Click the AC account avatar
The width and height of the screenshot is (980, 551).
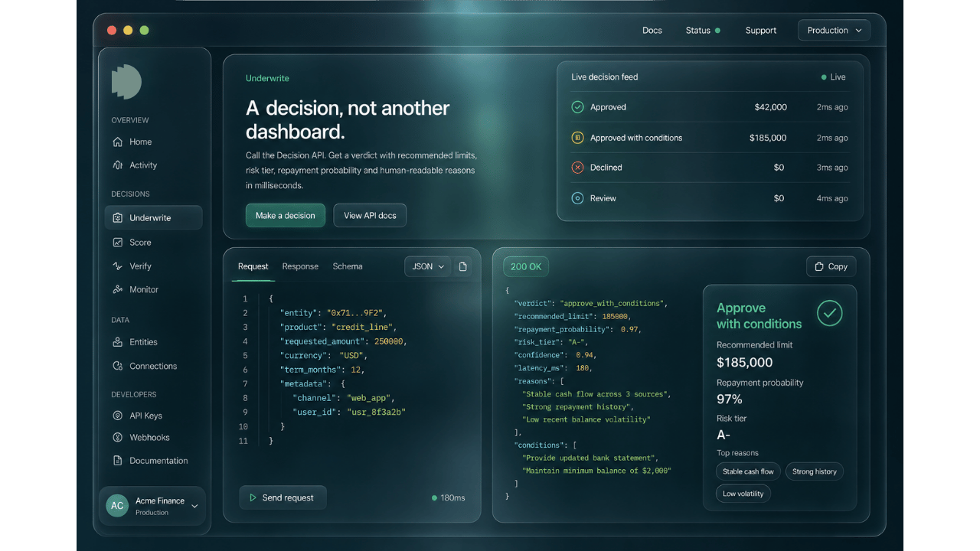[117, 505]
